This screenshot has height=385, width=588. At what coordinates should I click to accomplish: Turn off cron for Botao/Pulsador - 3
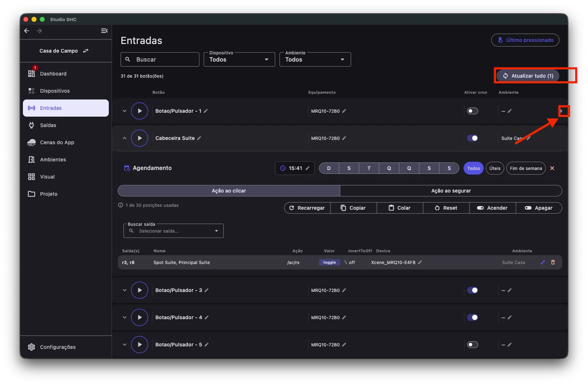pos(472,290)
